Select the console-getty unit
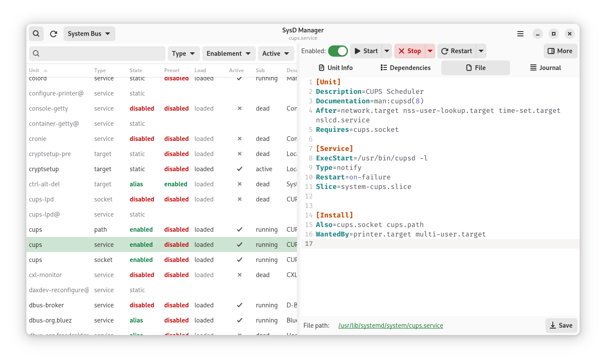 point(162,109)
